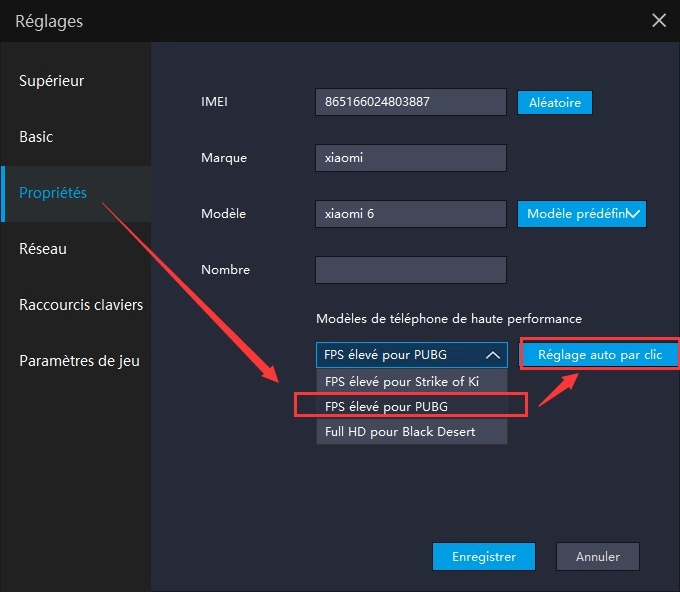Click the Modèle field label
680x592 pixels.
pos(223,214)
